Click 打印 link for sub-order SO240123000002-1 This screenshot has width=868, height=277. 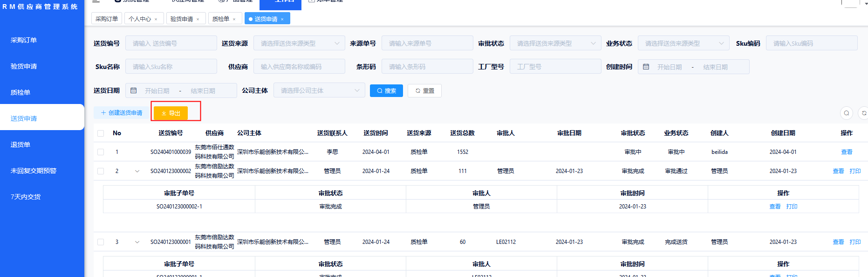[792, 207]
